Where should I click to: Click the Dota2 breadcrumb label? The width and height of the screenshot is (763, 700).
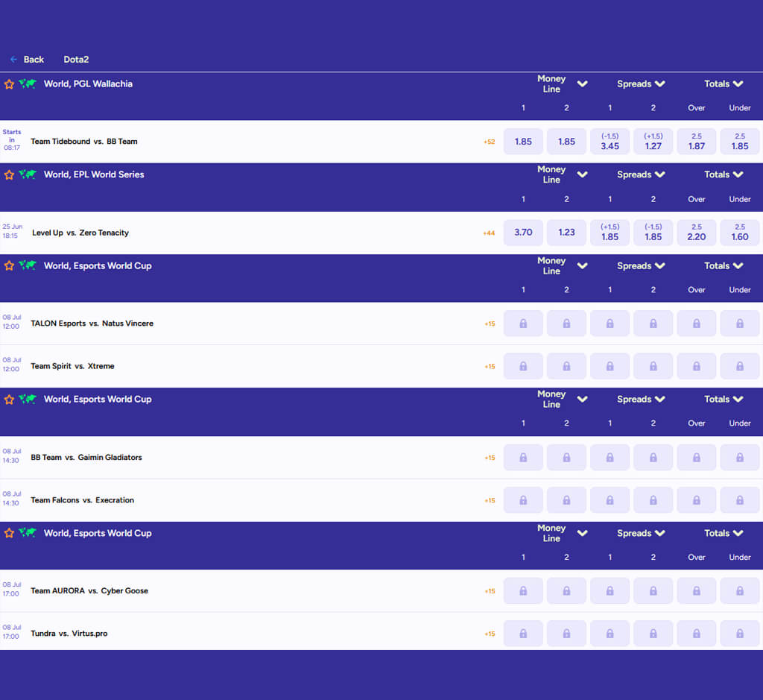coord(76,60)
